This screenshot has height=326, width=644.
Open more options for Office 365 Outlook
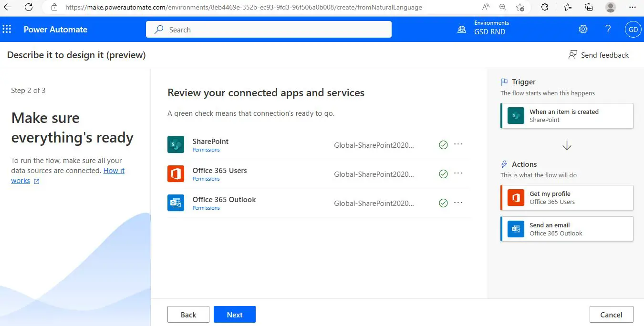pos(458,202)
